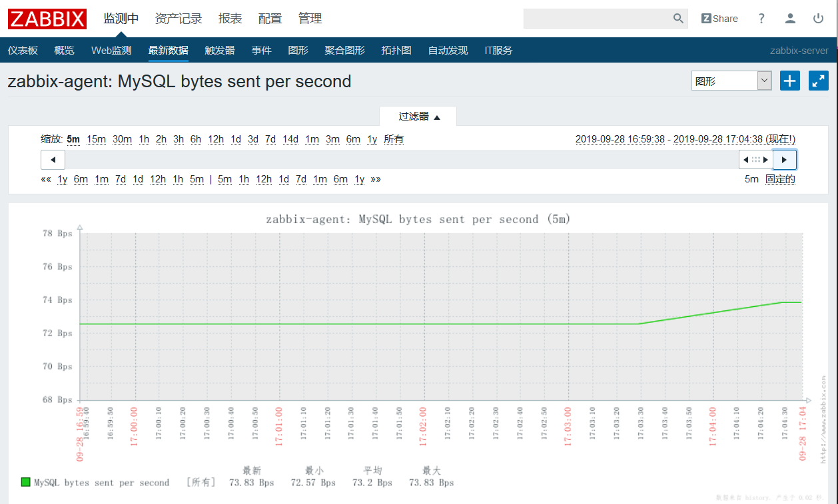
Task: Go to 触发器 submenu
Action: pyautogui.click(x=220, y=50)
